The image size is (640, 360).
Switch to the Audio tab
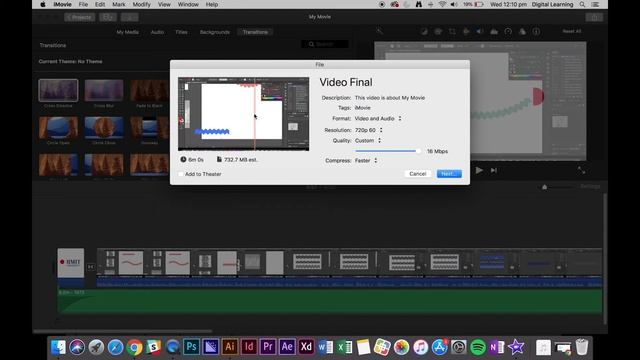coord(158,32)
